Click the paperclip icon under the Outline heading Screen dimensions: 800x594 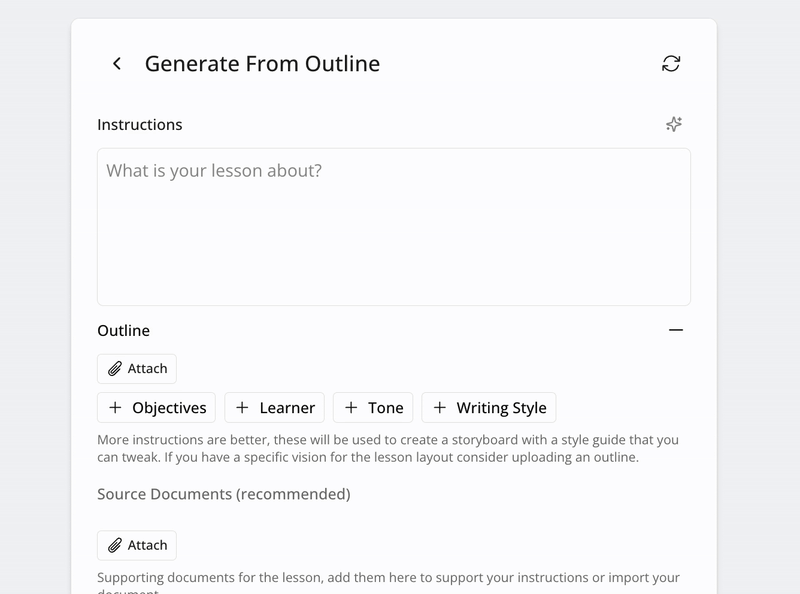[115, 369]
